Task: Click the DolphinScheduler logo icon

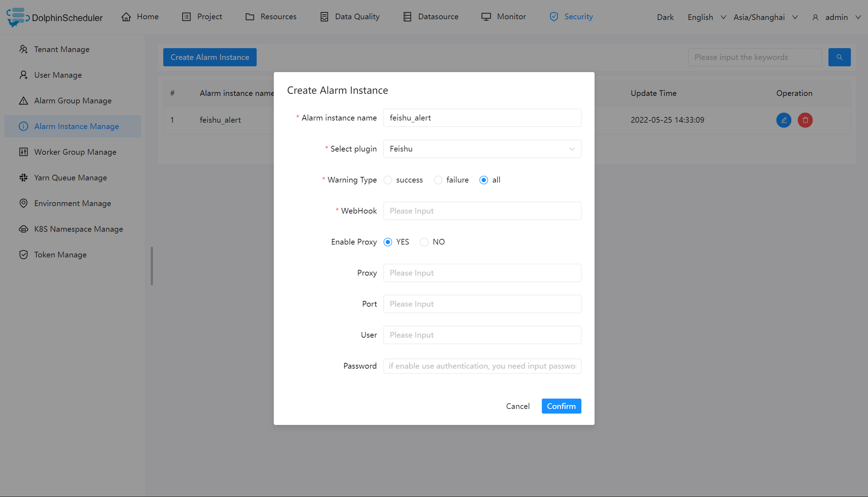Action: [17, 17]
